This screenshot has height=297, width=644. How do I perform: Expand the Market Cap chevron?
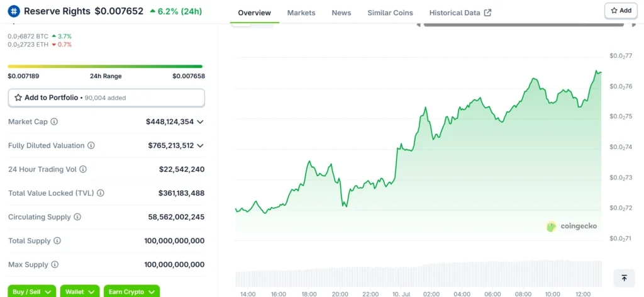pyautogui.click(x=200, y=121)
